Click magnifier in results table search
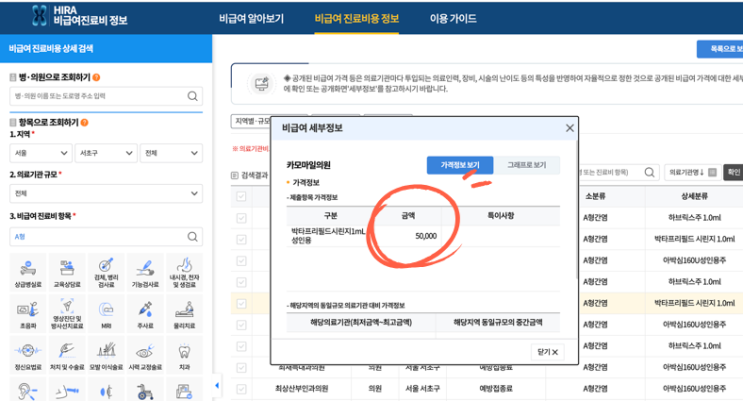 point(650,173)
